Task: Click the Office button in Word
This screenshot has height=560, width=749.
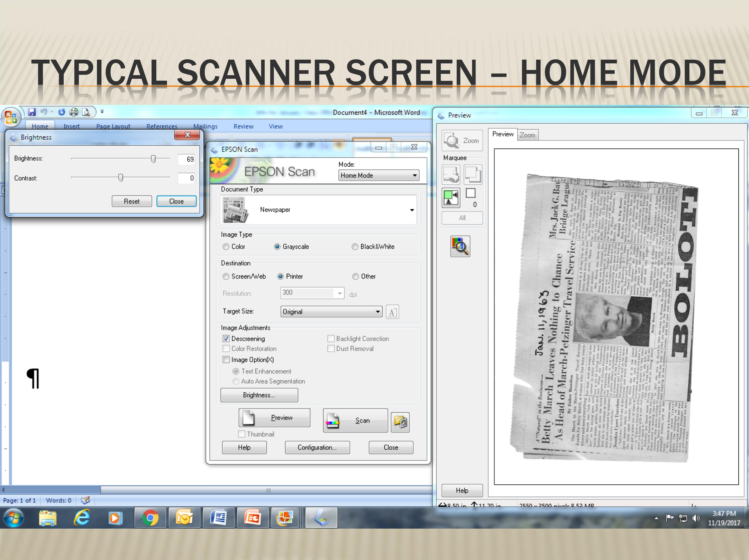Action: (x=11, y=117)
